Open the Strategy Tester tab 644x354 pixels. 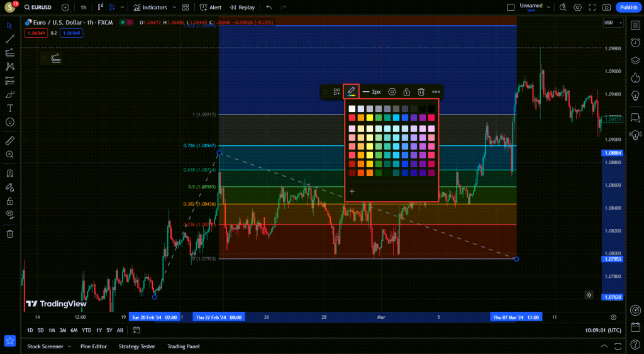(136, 346)
